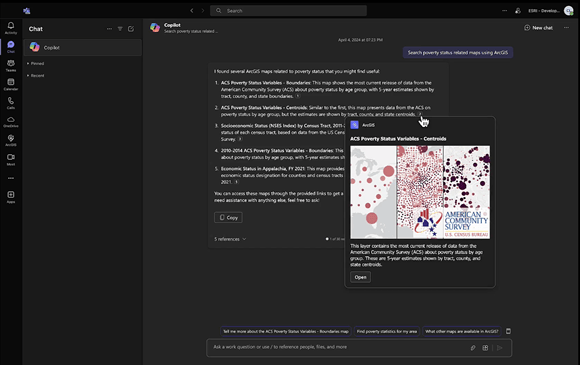Select 'What other maps are available' suggestion
Screen dimensions: 580x365
(462, 331)
